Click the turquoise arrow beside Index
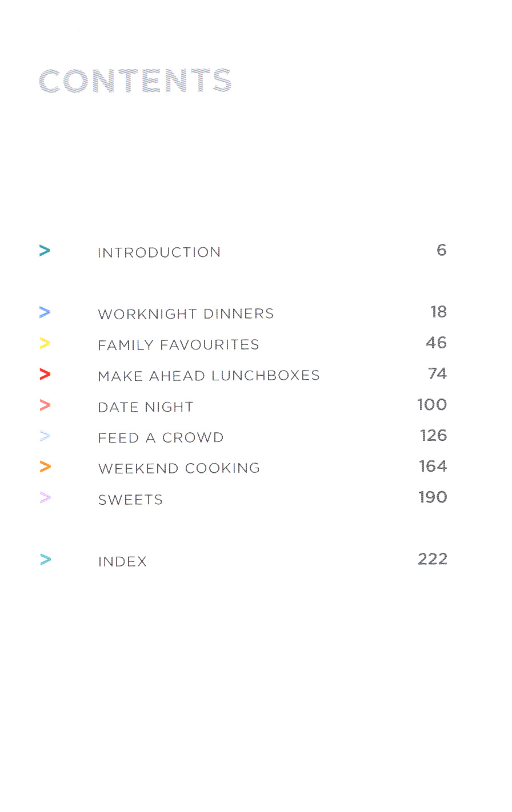This screenshot has width=512, height=812. tap(46, 560)
